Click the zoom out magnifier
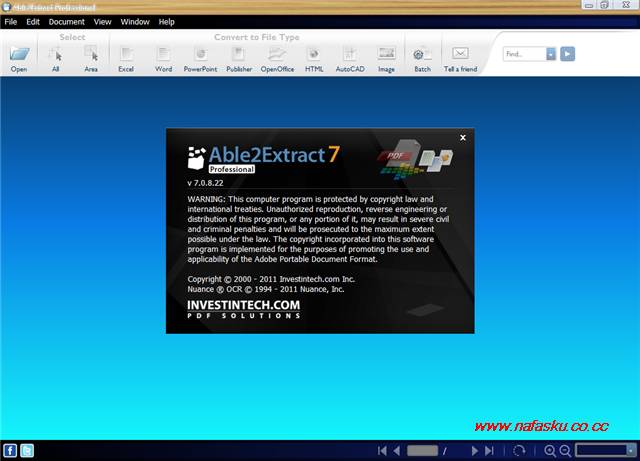The width and height of the screenshot is (640, 461). (565, 450)
